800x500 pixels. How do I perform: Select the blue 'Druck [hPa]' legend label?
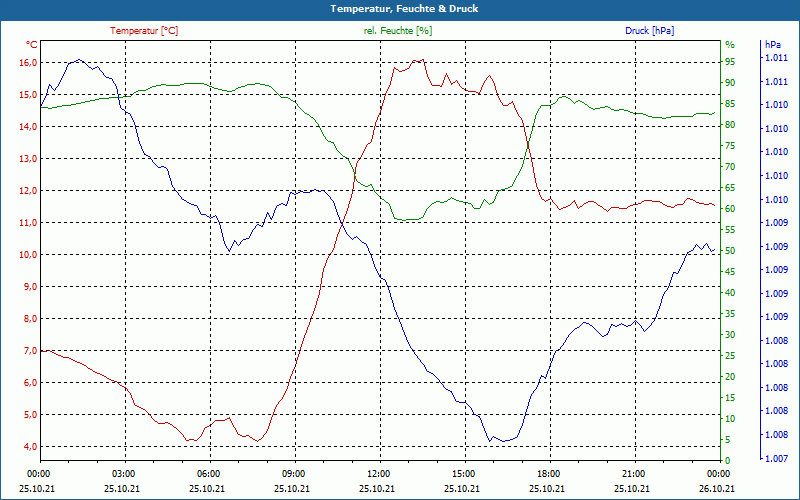pyautogui.click(x=649, y=31)
